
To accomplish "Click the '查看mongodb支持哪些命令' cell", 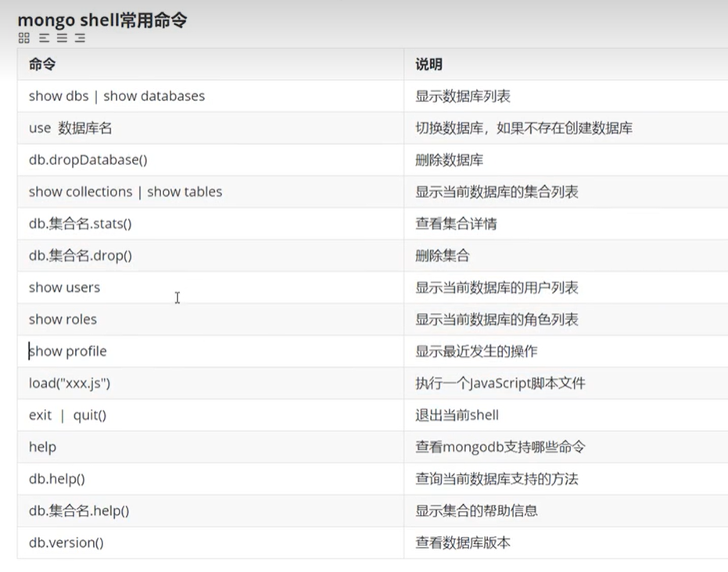I will click(x=566, y=447).
